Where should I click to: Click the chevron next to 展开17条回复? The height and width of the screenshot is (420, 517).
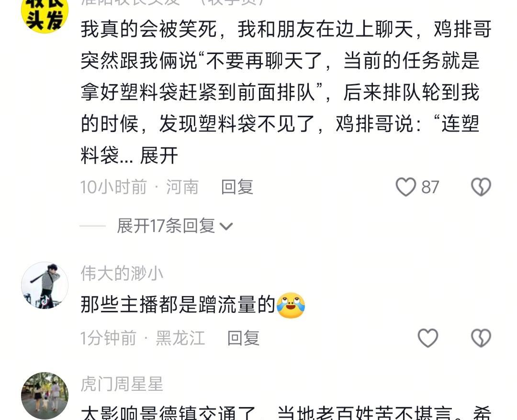tap(226, 227)
